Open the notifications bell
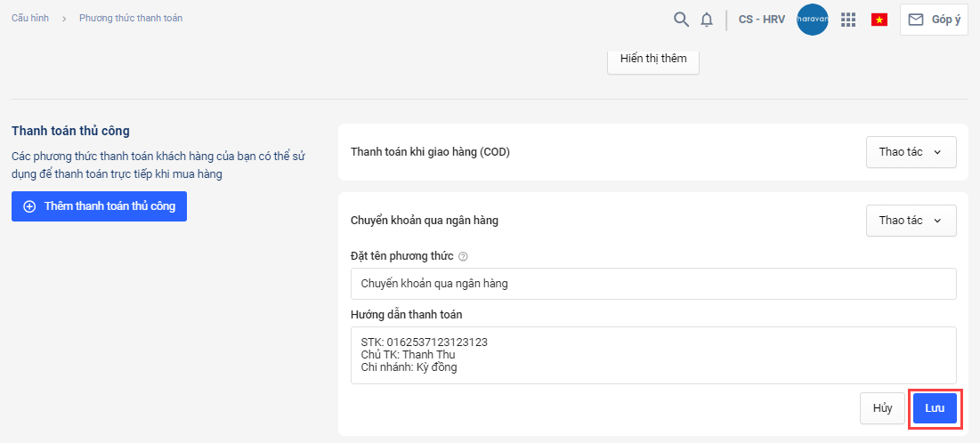980x443 pixels. (707, 19)
